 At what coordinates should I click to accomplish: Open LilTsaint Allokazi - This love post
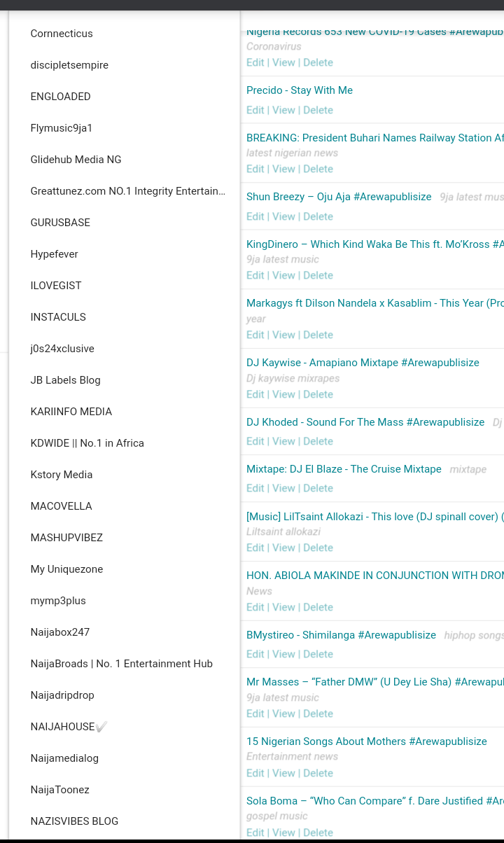375,517
